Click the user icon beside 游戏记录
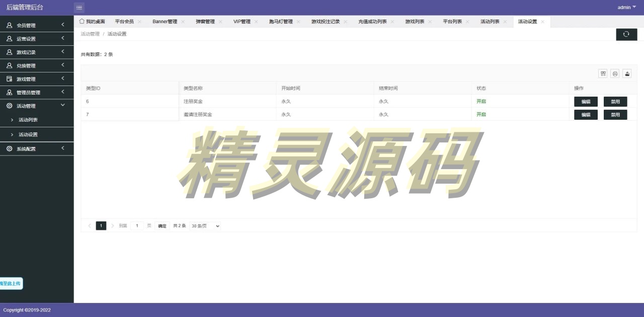 [9, 52]
